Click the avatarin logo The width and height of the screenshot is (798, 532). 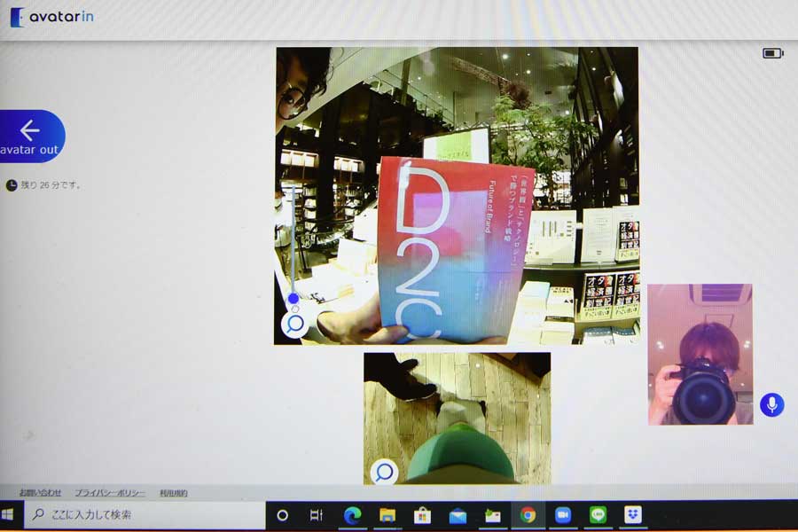52,17
